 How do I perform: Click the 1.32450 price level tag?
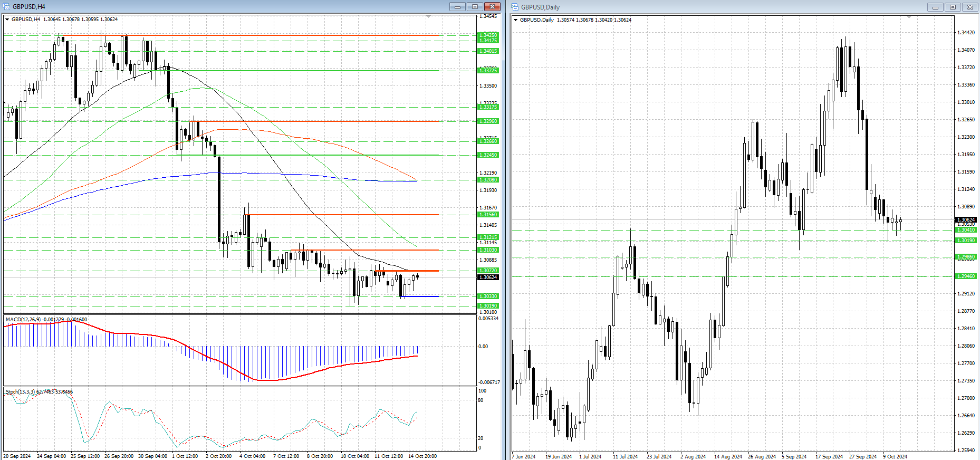coord(488,155)
